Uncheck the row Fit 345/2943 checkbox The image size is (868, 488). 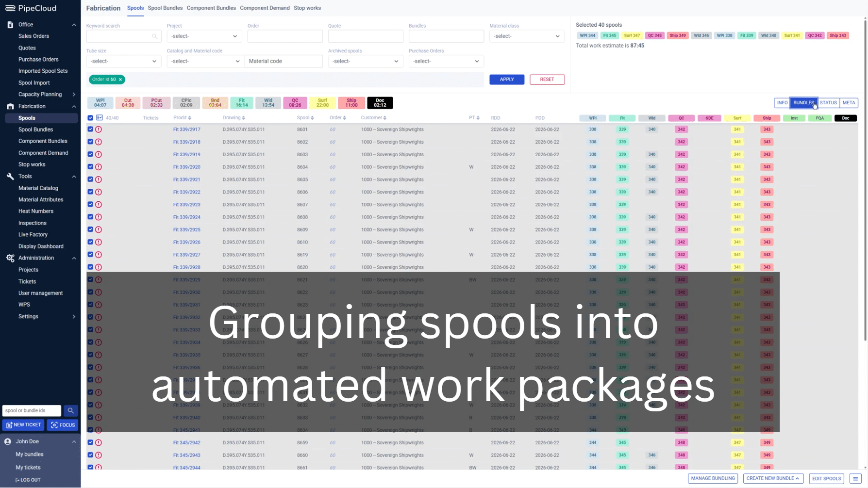[90, 455]
